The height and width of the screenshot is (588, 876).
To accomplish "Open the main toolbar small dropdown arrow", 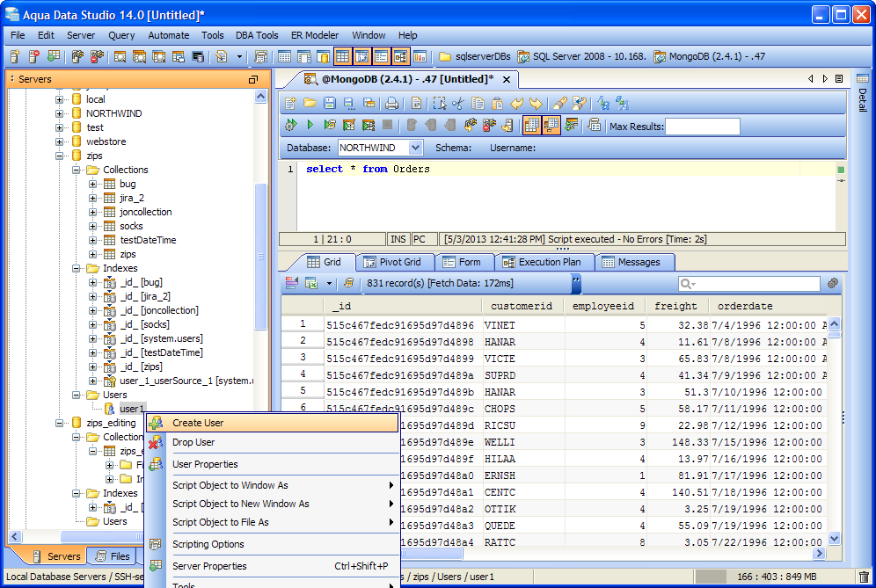I will point(240,56).
